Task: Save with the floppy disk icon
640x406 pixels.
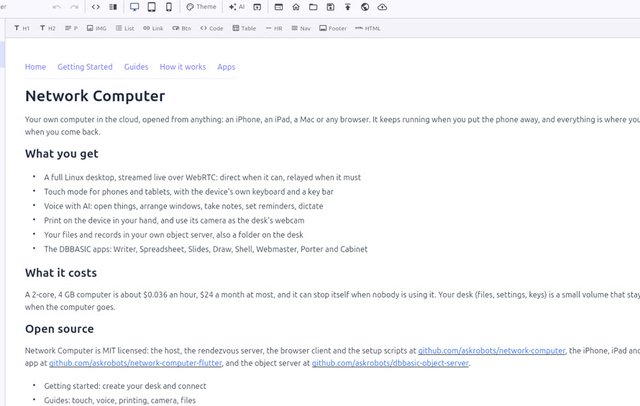Action: [x=331, y=7]
